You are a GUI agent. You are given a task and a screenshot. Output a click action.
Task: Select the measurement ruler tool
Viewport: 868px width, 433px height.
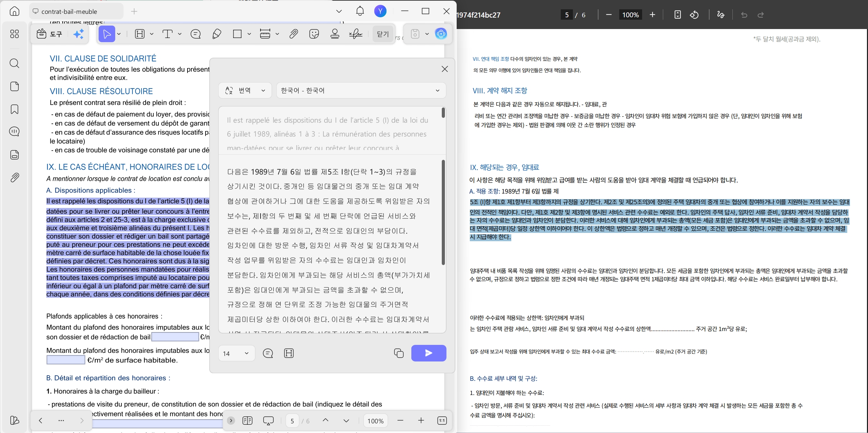coord(265,34)
